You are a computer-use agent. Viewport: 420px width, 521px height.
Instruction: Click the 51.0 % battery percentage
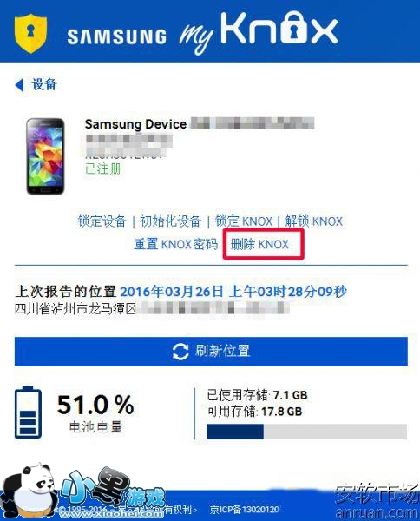tap(95, 405)
